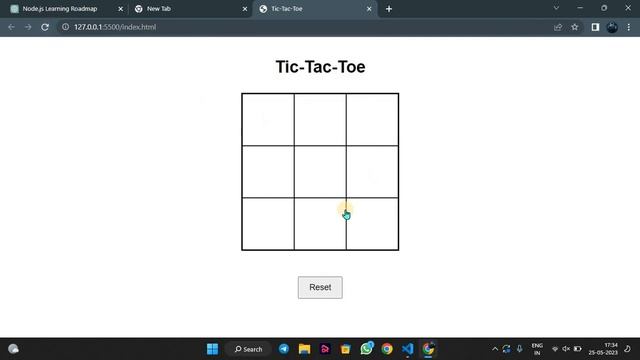Bookmark this page with star

pyautogui.click(x=575, y=27)
